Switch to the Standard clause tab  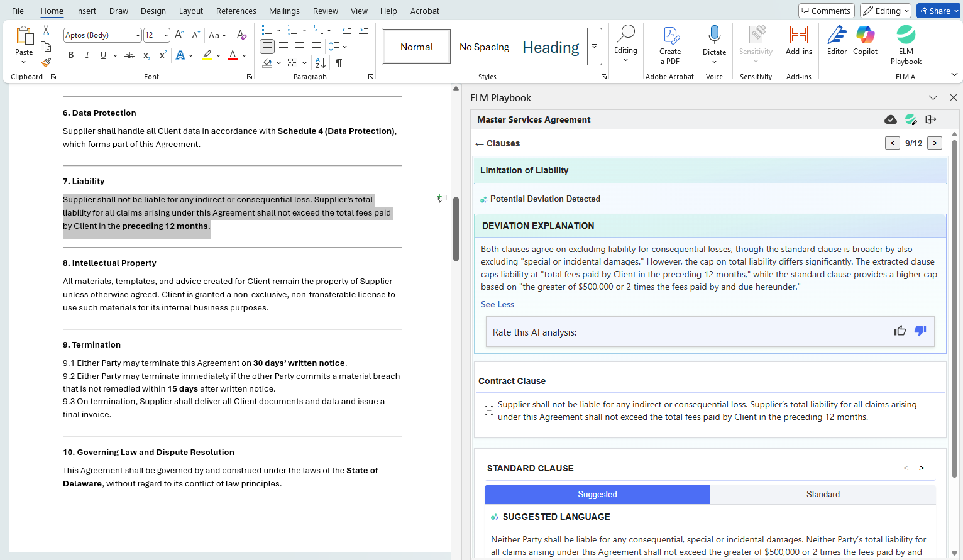pyautogui.click(x=823, y=494)
